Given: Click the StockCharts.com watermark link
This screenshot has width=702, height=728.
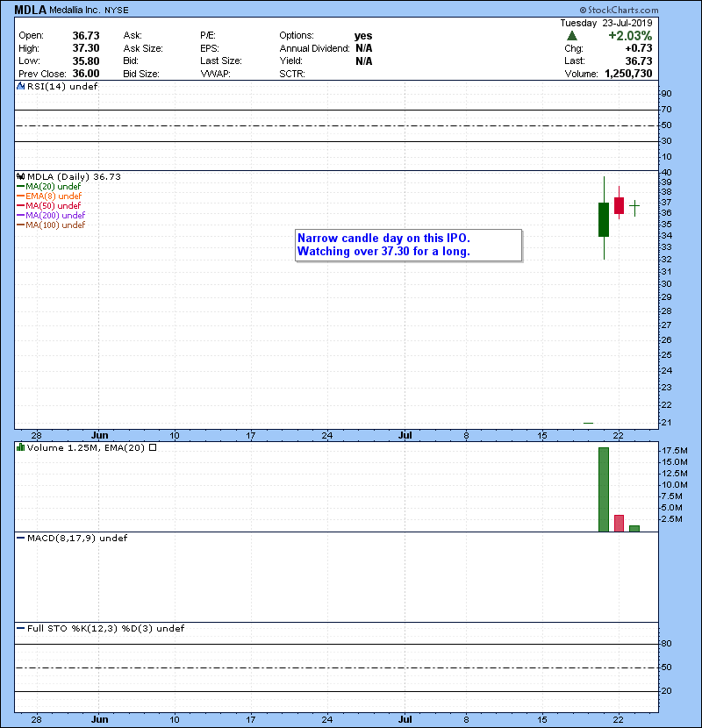Looking at the screenshot, I should pos(619,10).
